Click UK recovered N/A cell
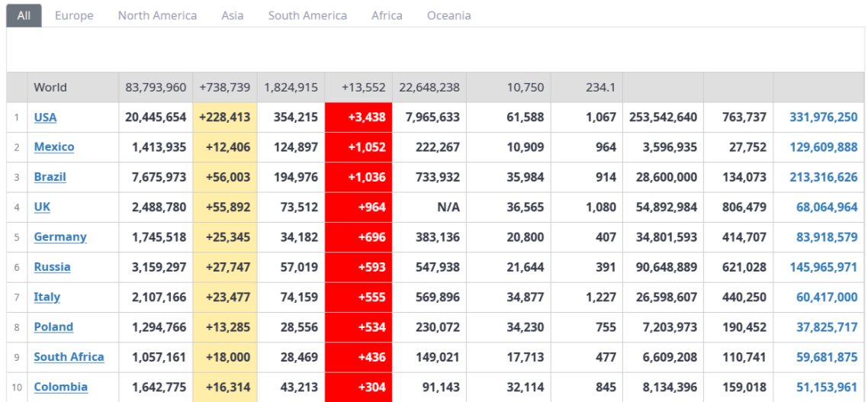Screen dimensions: 868x402 pyautogui.click(x=429, y=207)
